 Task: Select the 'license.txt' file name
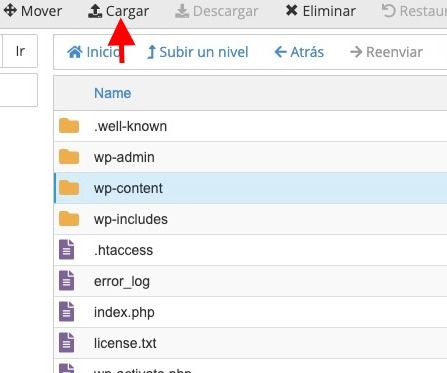point(125,343)
